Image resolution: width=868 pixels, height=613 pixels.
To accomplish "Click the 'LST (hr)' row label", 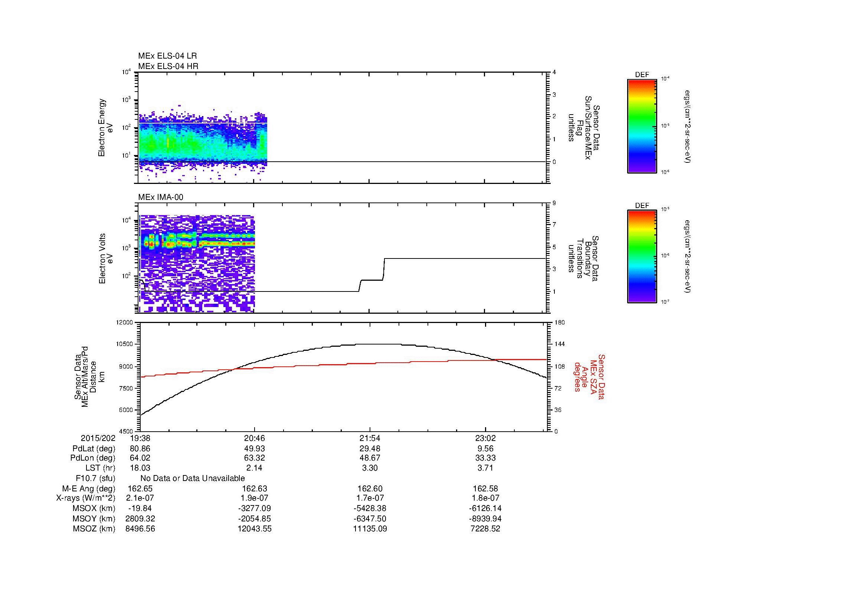I will (x=100, y=468).
